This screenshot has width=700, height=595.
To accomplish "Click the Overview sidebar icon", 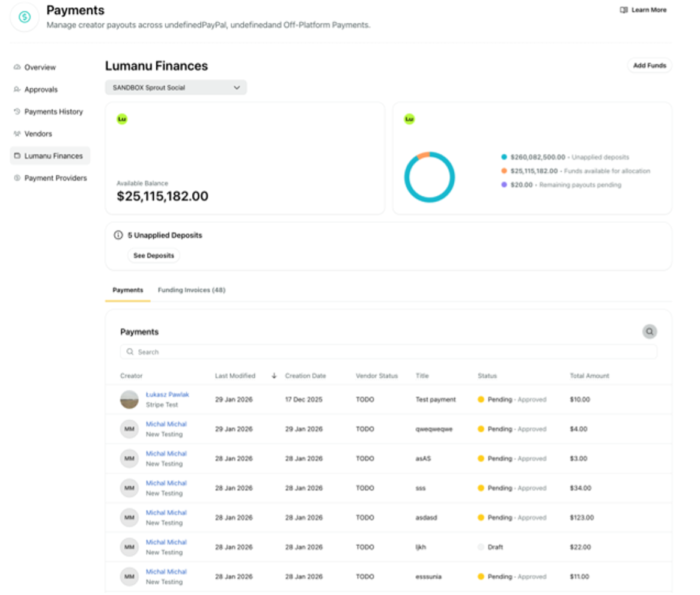I will (x=17, y=67).
